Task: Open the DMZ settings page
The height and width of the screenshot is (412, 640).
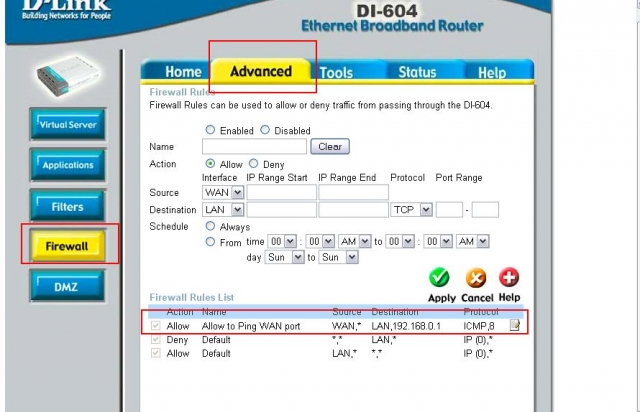Action: 67,287
